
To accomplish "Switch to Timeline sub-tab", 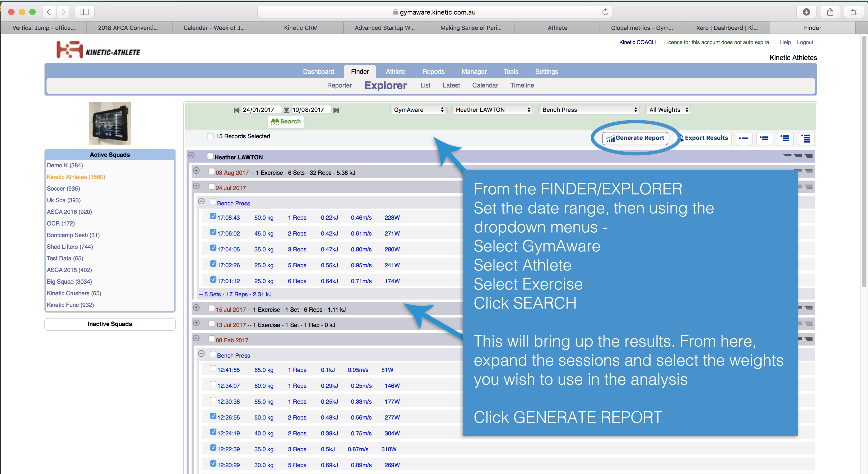I will (x=522, y=85).
